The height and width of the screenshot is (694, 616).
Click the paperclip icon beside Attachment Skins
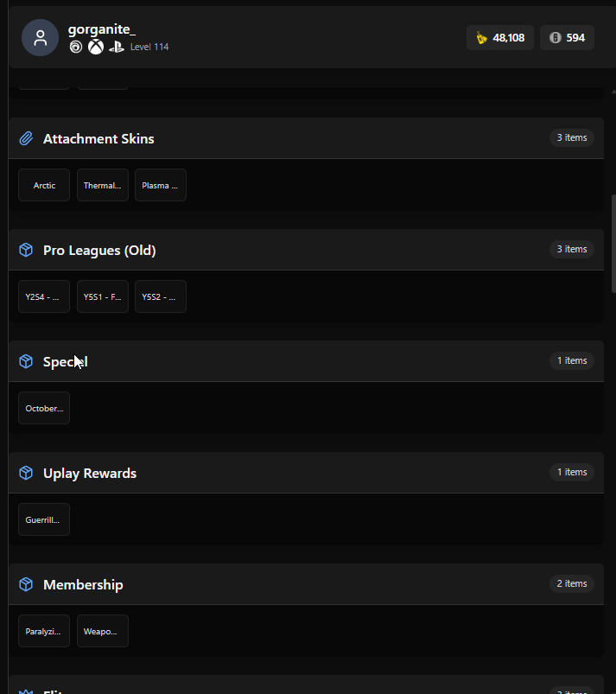pyautogui.click(x=26, y=138)
